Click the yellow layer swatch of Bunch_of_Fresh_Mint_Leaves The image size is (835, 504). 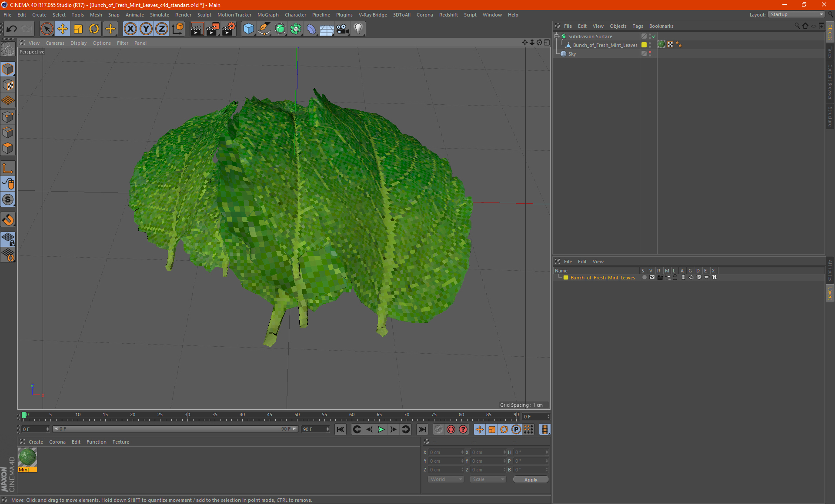(x=644, y=45)
